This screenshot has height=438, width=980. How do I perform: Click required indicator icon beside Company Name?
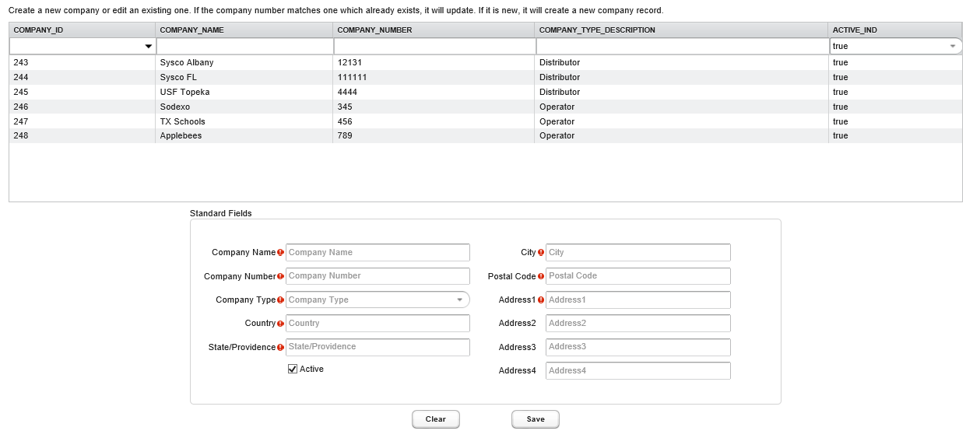point(280,253)
